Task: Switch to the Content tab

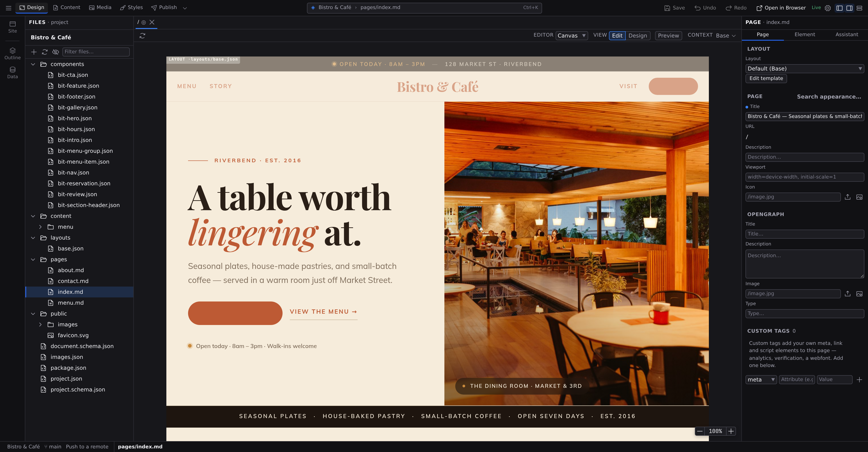Action: pyautogui.click(x=67, y=7)
